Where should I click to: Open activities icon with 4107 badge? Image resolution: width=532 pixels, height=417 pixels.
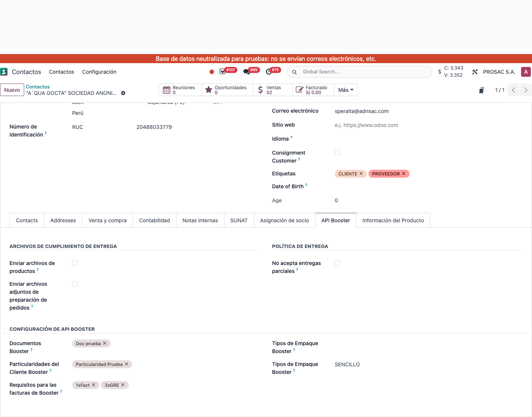click(223, 71)
